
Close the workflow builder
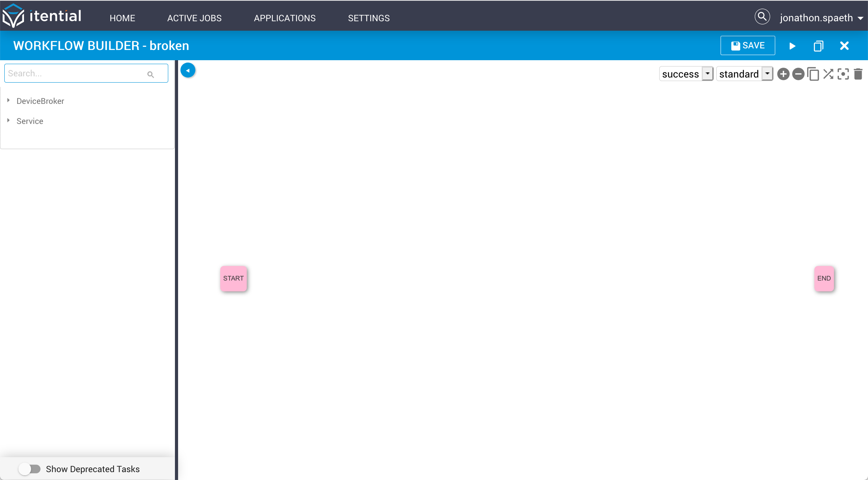coord(844,46)
